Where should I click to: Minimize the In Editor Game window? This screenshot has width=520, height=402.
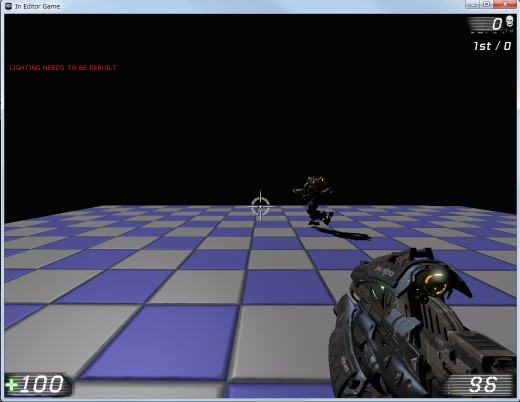pyautogui.click(x=473, y=4)
